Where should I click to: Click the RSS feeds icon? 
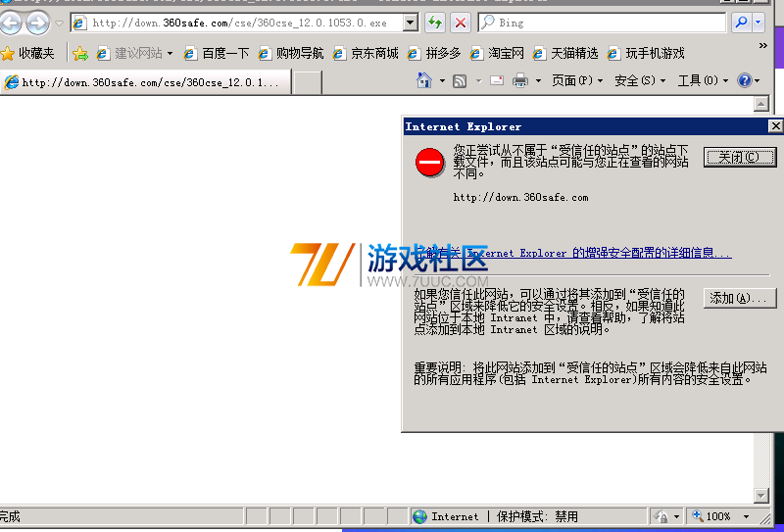[460, 81]
